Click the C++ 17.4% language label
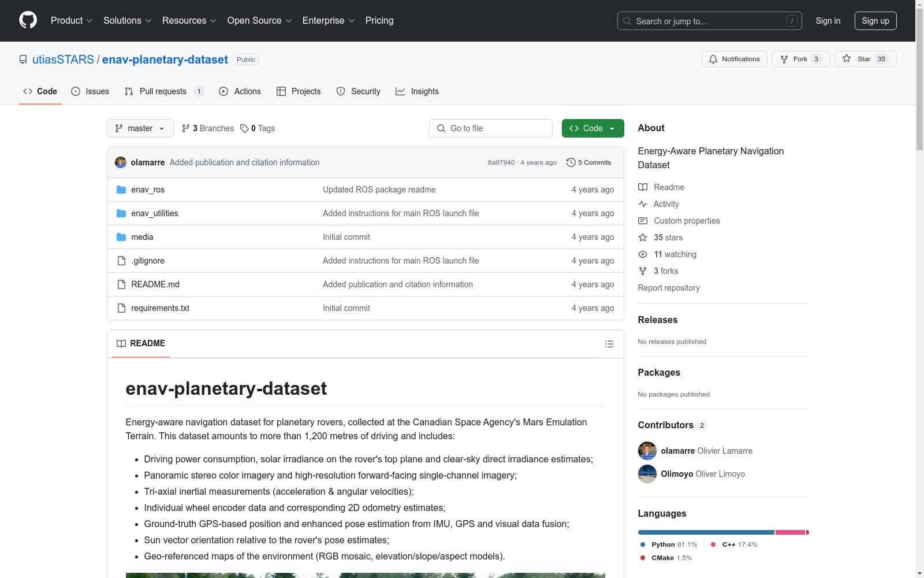The image size is (924, 578). point(734,544)
